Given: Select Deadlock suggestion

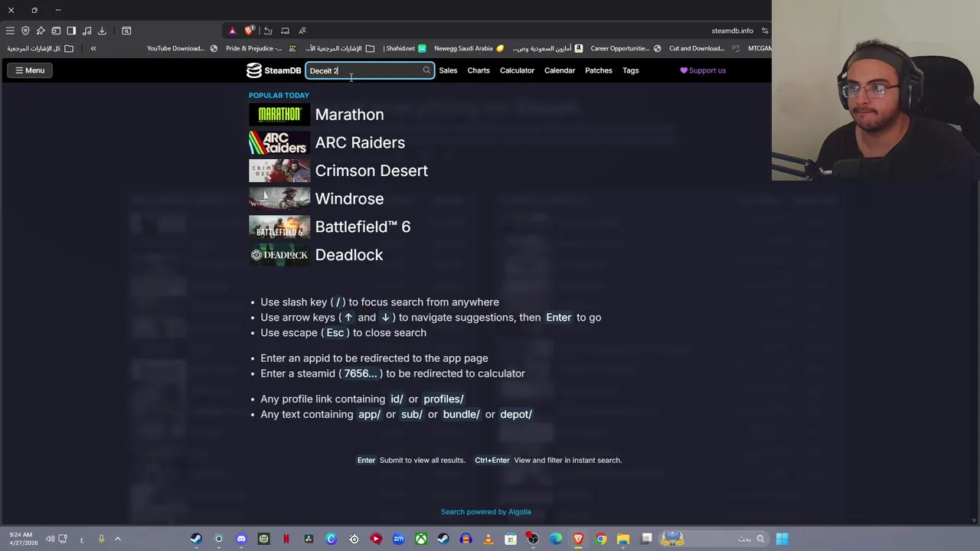Looking at the screenshot, I should 349,255.
